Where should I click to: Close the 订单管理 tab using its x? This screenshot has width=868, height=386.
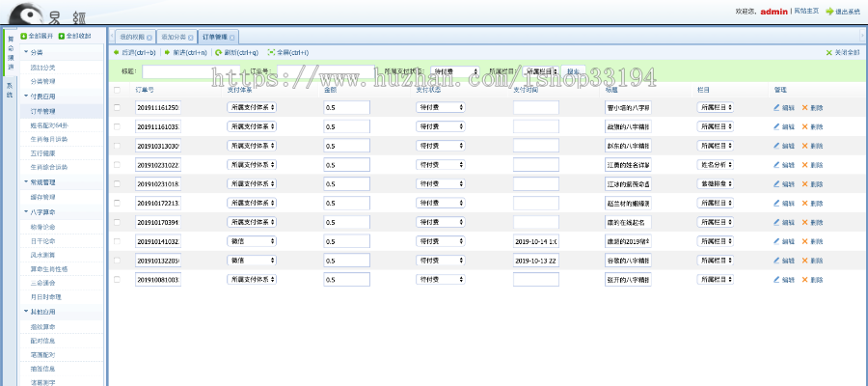231,38
